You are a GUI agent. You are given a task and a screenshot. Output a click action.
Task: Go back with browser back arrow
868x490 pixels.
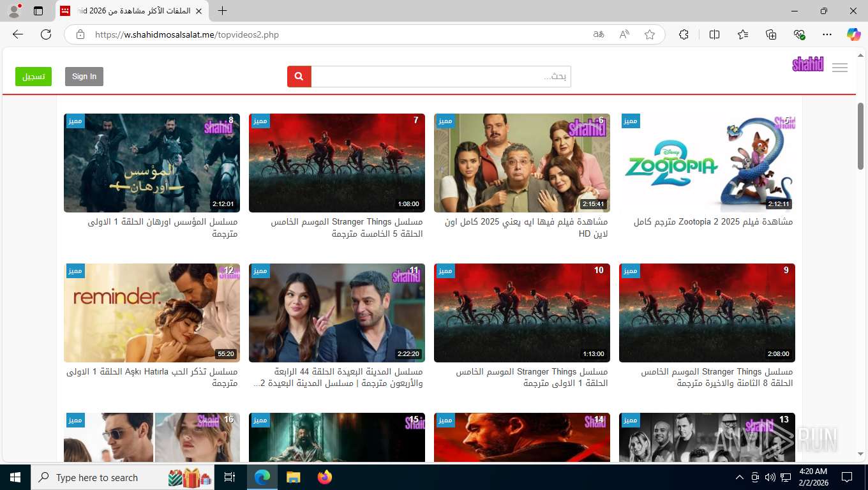[x=18, y=34]
